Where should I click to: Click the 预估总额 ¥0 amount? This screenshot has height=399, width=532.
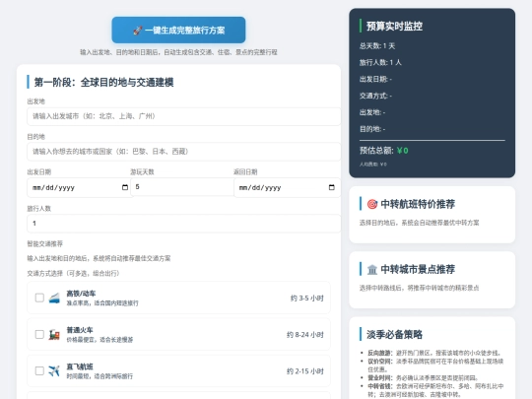click(x=402, y=151)
